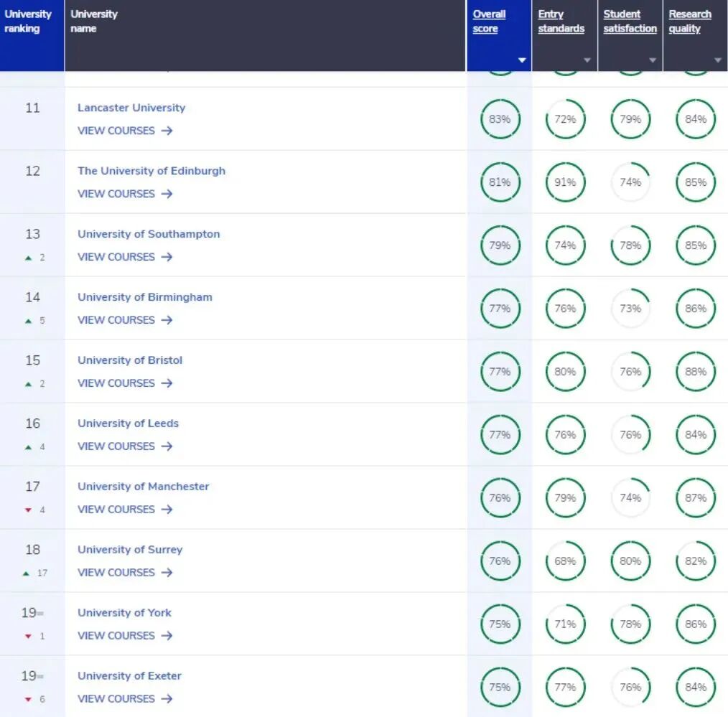The width and height of the screenshot is (728, 717).
Task: Click Lancaster's 83% overall score circle
Action: [x=500, y=119]
